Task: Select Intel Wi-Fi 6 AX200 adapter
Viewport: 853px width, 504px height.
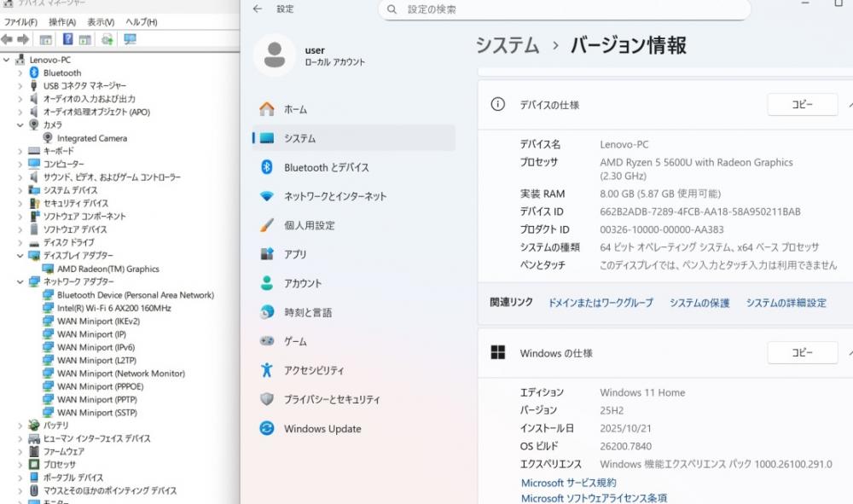Action: [113, 308]
